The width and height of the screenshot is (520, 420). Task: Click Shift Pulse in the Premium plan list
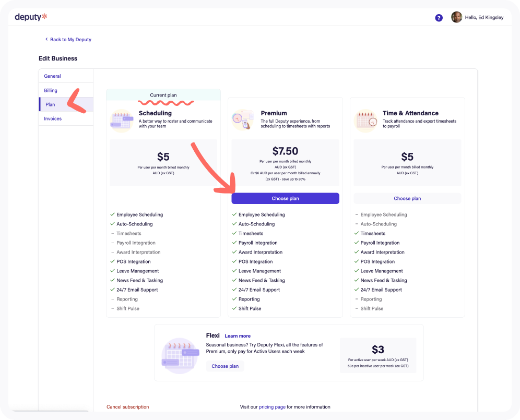tap(250, 308)
